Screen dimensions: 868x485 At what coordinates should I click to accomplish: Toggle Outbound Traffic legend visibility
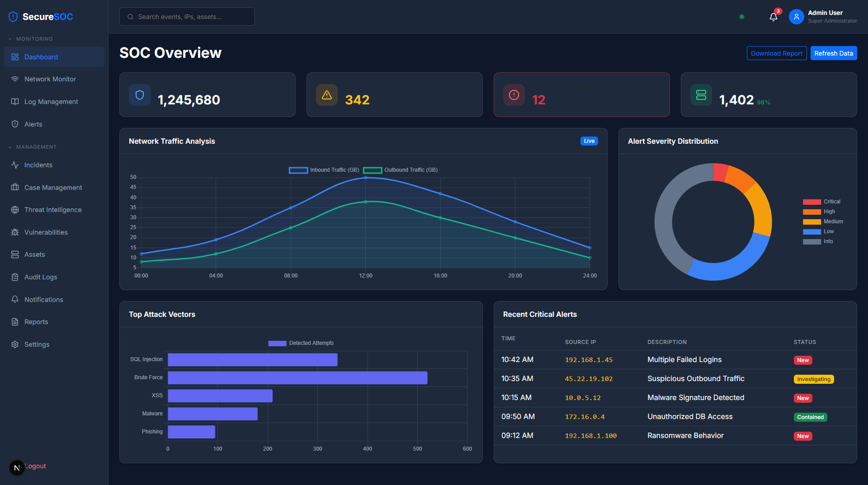(x=401, y=170)
